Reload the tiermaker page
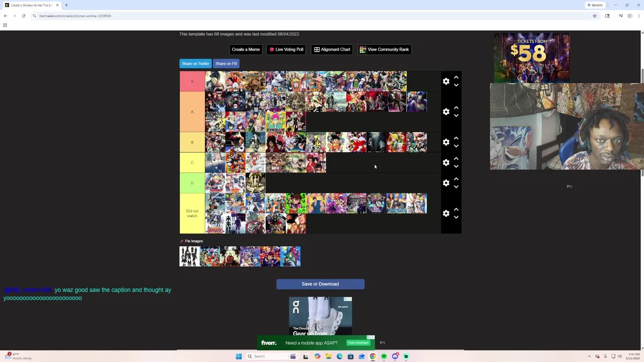Viewport: 644px width, 362px height. click(x=23, y=16)
